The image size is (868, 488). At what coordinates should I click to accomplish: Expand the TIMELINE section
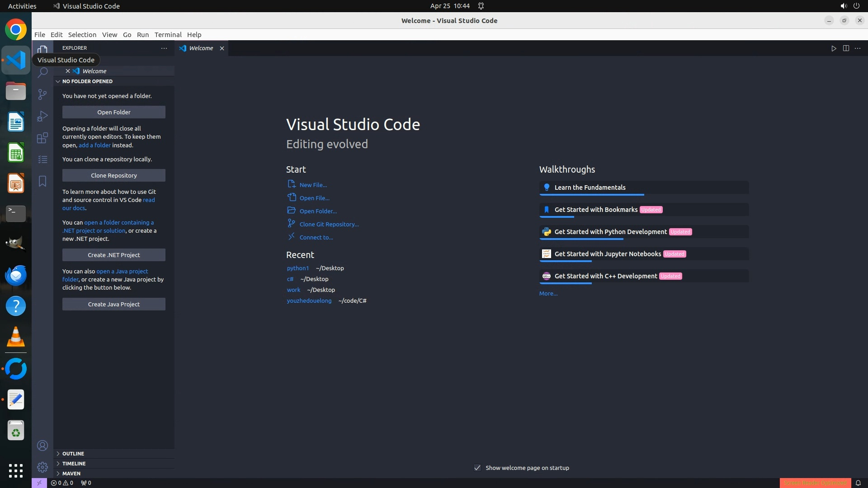[x=74, y=463]
